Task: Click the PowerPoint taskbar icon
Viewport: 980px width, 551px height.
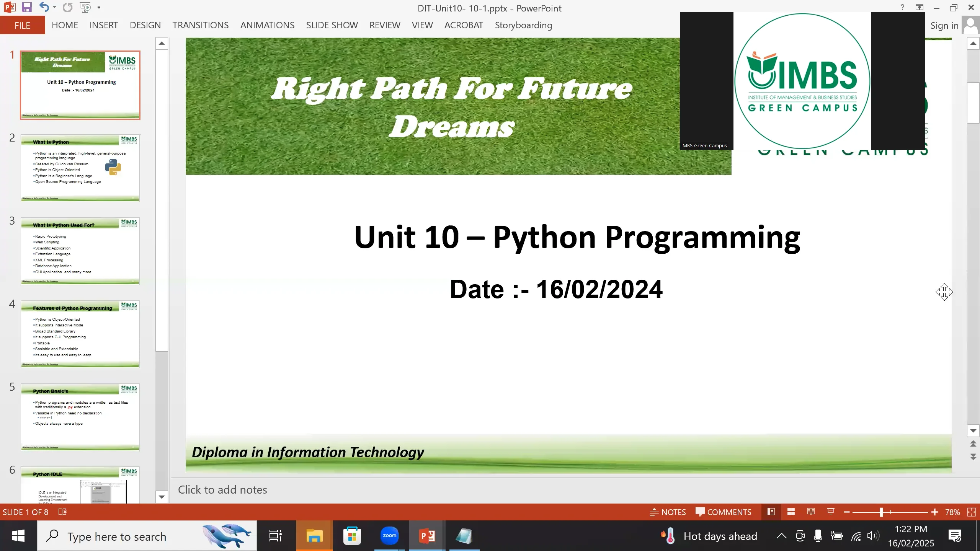Action: point(427,536)
